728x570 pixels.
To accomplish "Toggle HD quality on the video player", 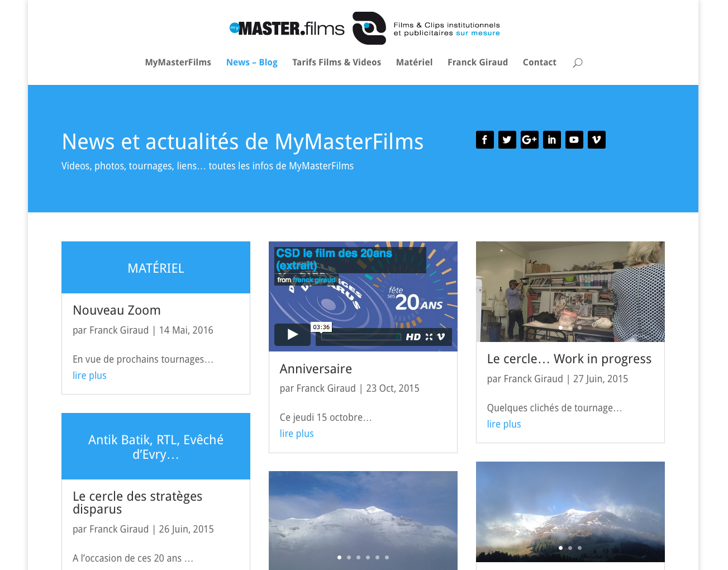I will coord(413,337).
